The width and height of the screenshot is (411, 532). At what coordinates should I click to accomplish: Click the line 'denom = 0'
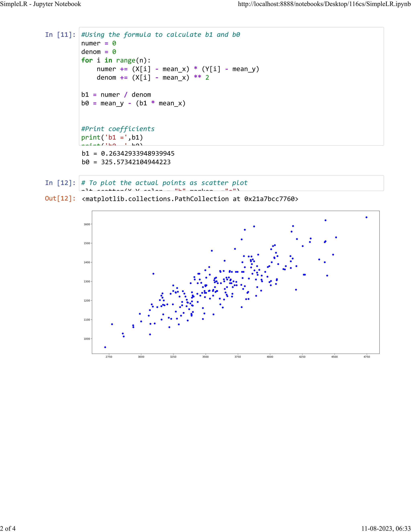pos(99,52)
